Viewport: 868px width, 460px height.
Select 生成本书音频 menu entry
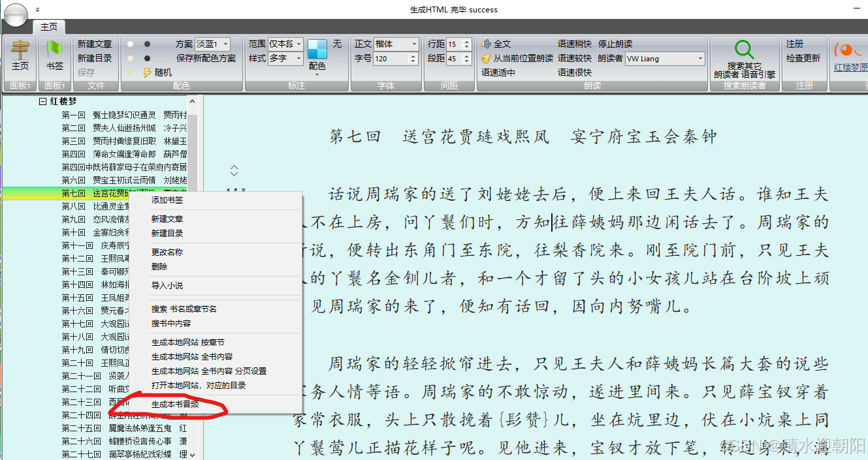click(175, 405)
